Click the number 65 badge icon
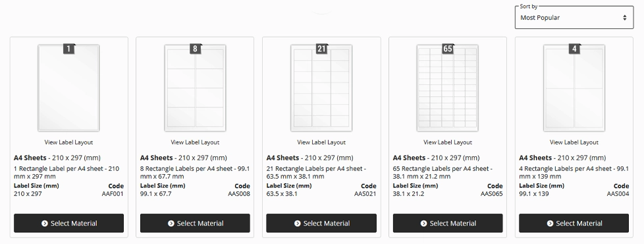 (448, 49)
